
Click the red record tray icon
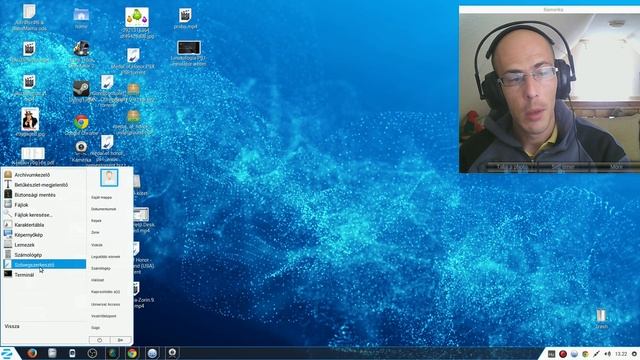563,354
